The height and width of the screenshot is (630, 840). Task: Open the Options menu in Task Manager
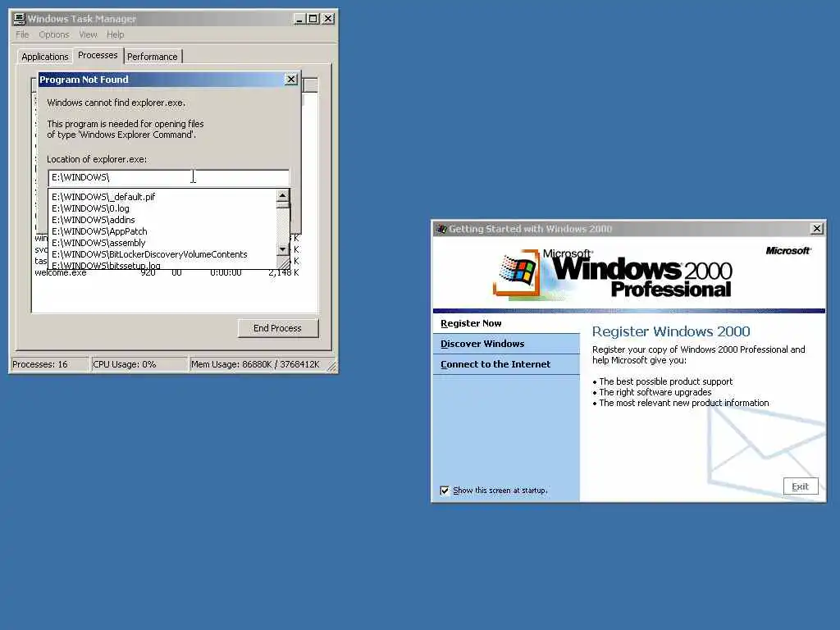54,34
